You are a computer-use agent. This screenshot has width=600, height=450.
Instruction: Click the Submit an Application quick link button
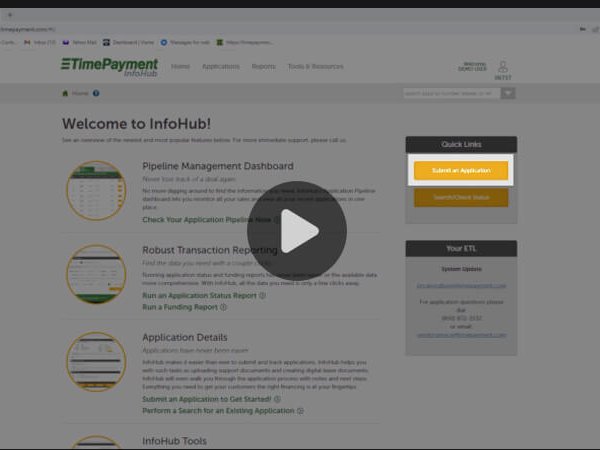461,170
